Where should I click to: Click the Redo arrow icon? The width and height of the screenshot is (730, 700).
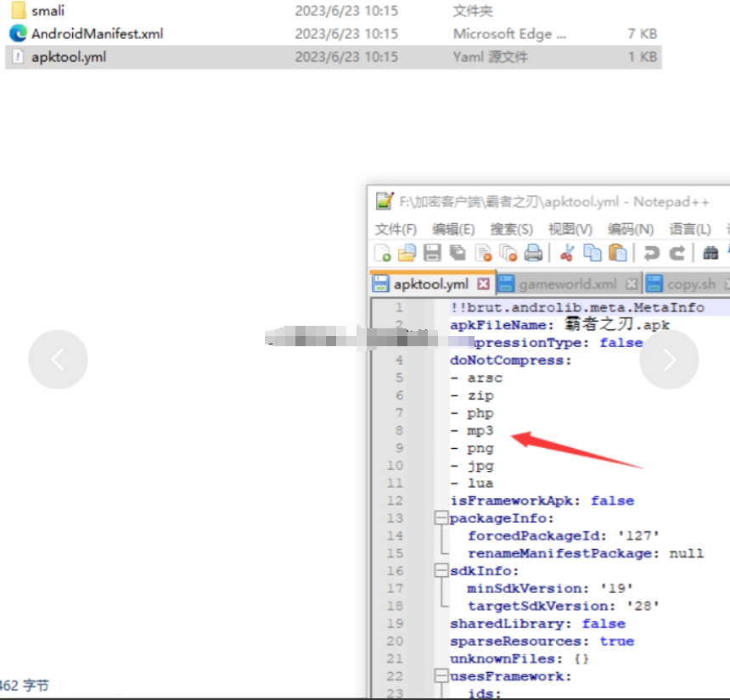point(677,253)
